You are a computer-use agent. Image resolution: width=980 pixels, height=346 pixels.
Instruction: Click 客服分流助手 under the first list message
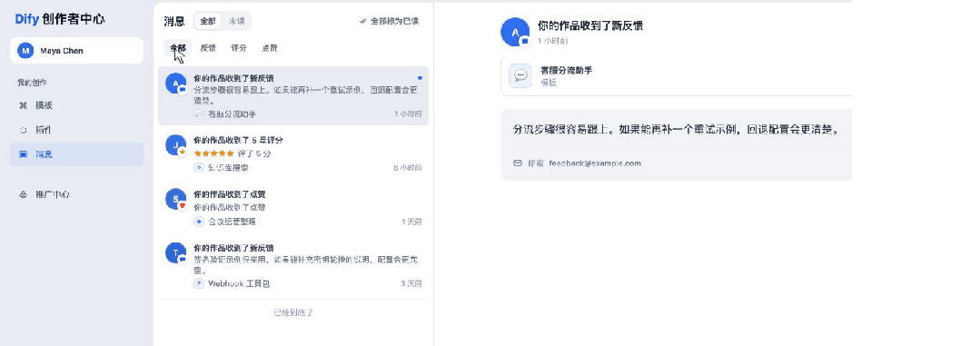(x=232, y=114)
